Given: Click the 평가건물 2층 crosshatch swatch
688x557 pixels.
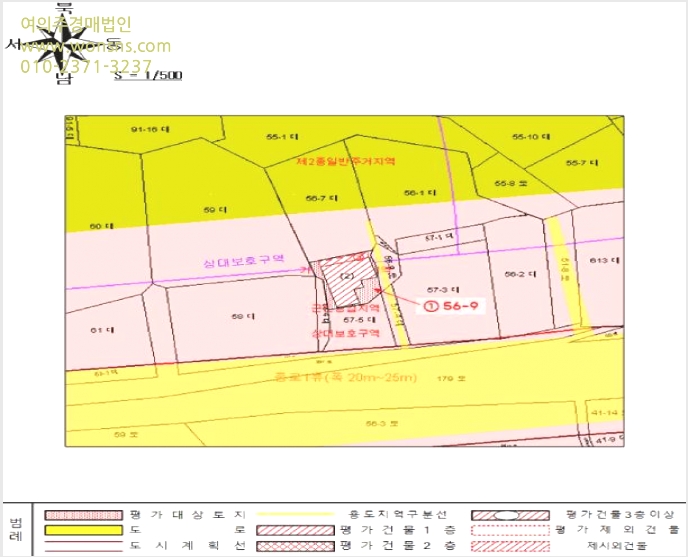Looking at the screenshot, I should pos(295,546).
